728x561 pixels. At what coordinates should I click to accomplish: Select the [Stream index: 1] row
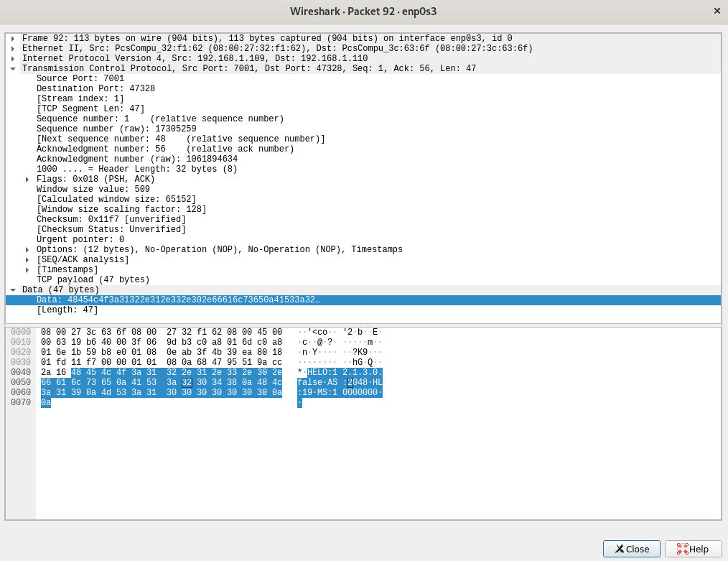[x=363, y=98]
